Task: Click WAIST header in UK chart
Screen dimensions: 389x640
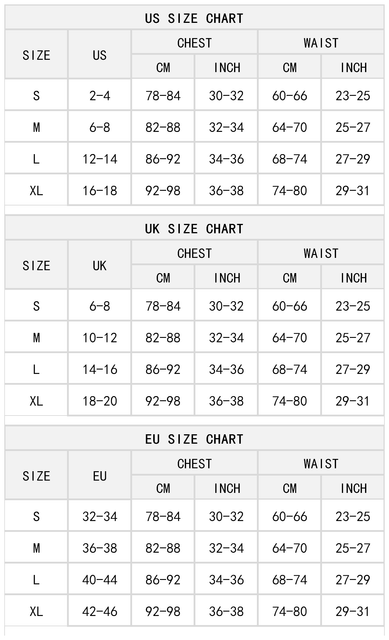Action: [321, 253]
